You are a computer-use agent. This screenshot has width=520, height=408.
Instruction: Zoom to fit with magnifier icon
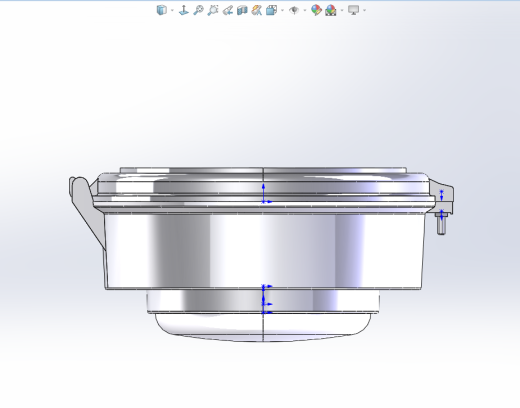[x=198, y=10]
